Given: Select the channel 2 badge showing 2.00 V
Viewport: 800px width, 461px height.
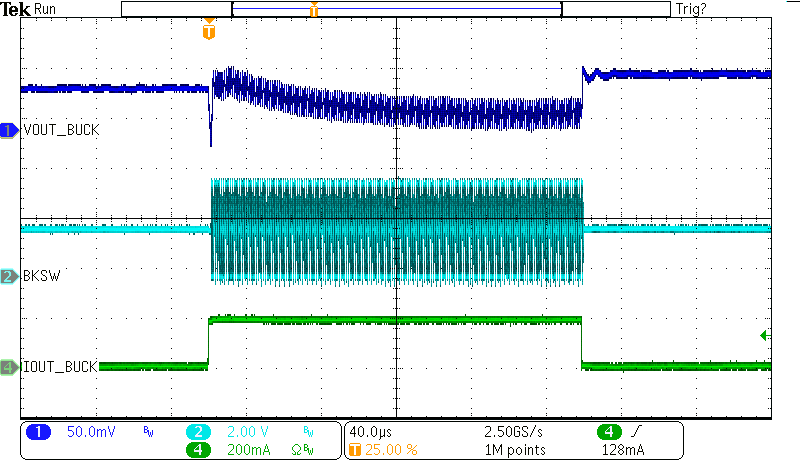Looking at the screenshot, I should (198, 432).
